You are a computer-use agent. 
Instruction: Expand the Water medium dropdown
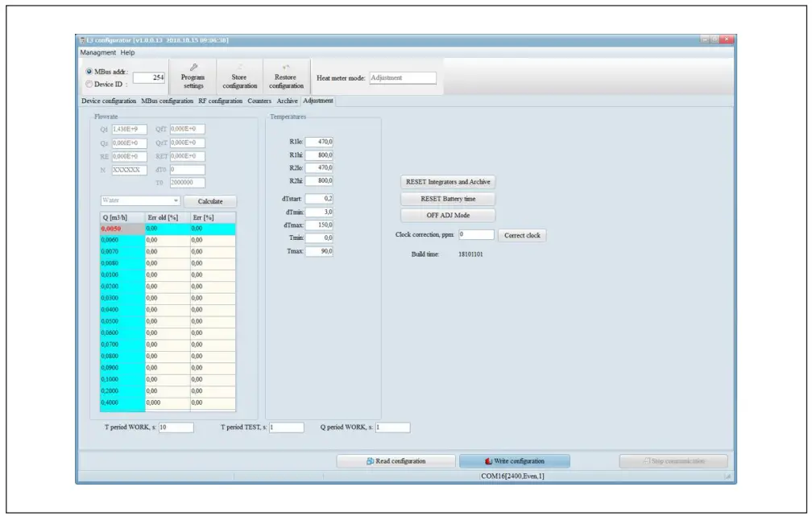(x=139, y=201)
